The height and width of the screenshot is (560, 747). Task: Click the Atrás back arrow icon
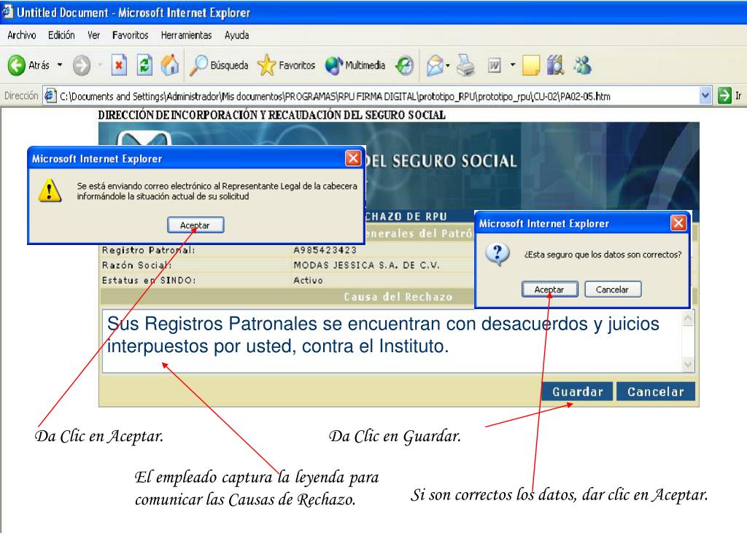pyautogui.click(x=17, y=65)
